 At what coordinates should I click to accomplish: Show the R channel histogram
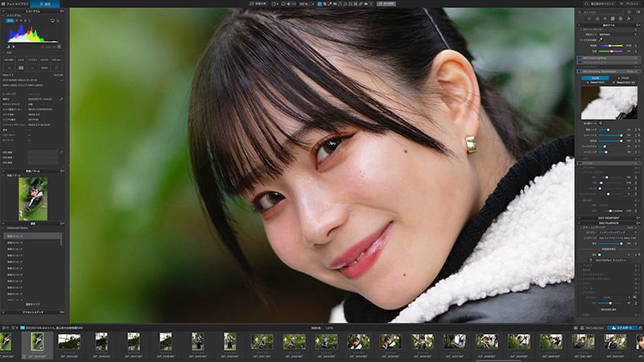(16, 21)
